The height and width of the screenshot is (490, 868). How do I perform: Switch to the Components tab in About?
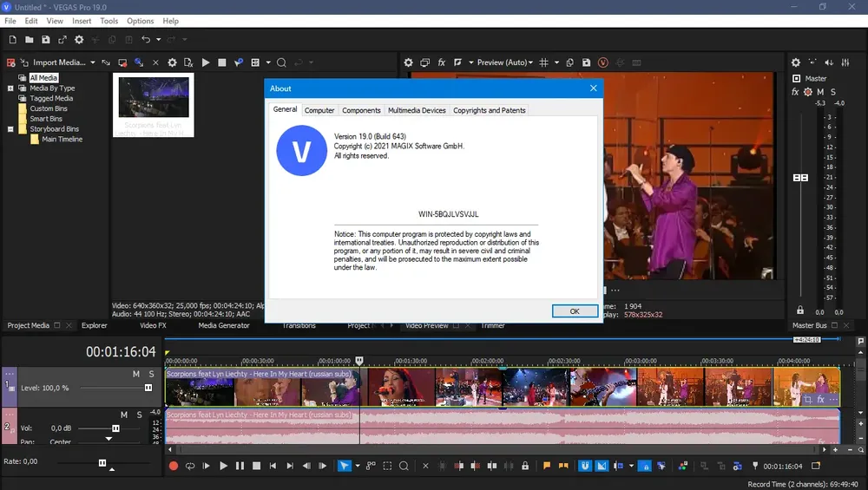click(361, 110)
